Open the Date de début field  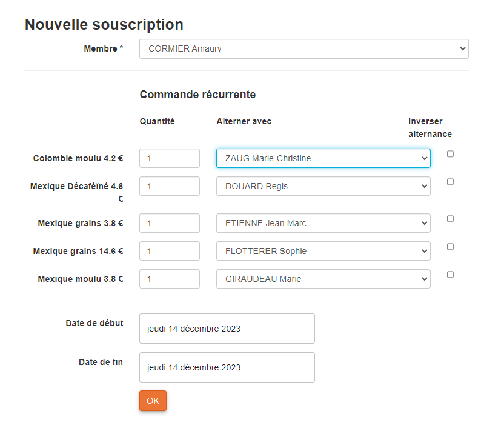227,329
